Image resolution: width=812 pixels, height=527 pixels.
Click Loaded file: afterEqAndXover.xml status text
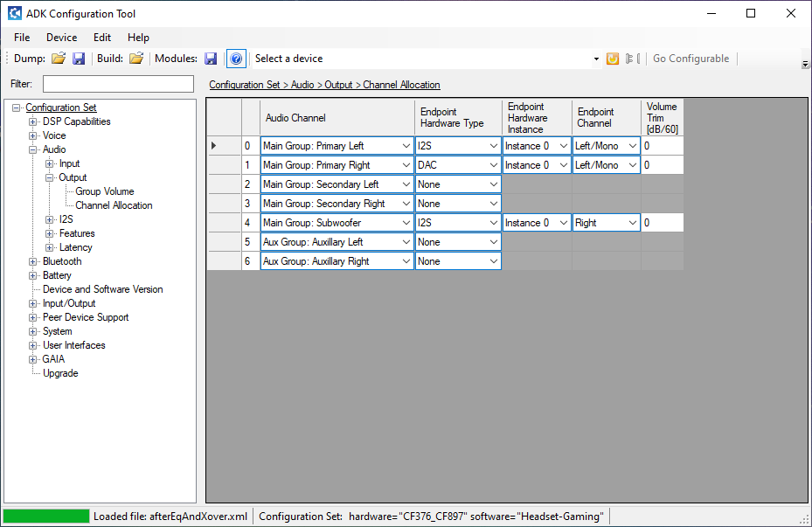pyautogui.click(x=170, y=517)
